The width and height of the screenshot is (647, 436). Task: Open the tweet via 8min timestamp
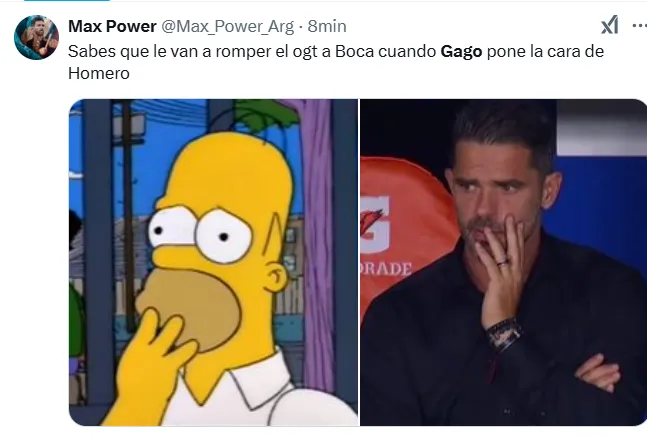[x=327, y=26]
